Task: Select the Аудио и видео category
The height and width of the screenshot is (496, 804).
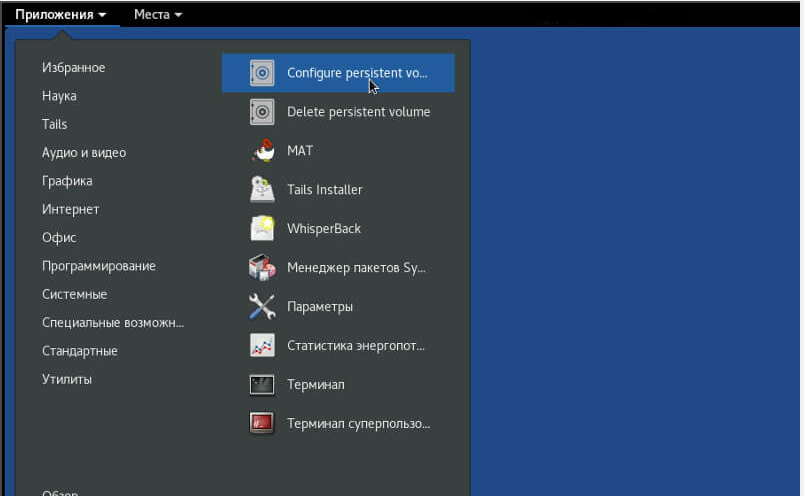Action: 84,153
